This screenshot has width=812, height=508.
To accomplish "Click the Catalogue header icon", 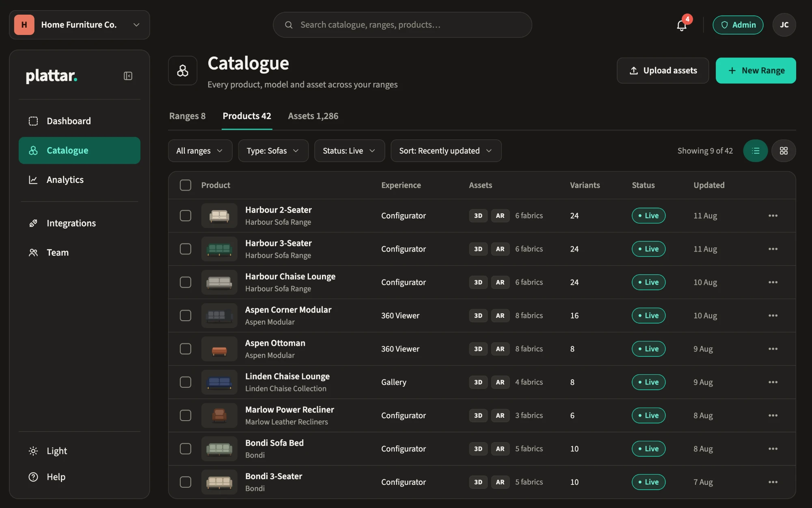I will point(183,70).
